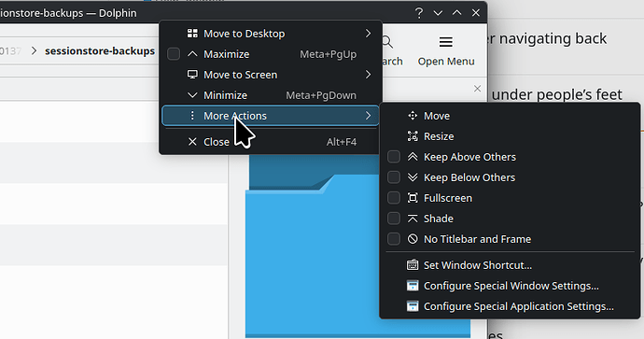
Task: Click the sessionstore-backups breadcrumb
Action: point(100,51)
